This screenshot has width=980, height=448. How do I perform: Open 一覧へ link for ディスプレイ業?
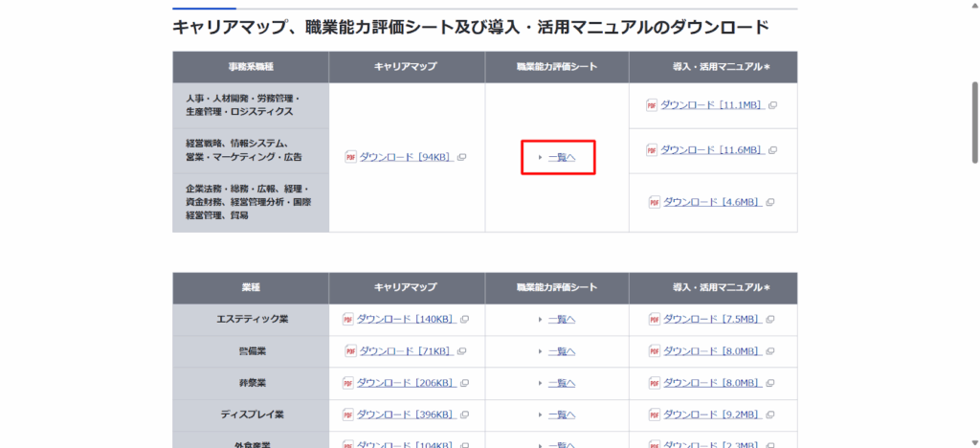[561, 414]
